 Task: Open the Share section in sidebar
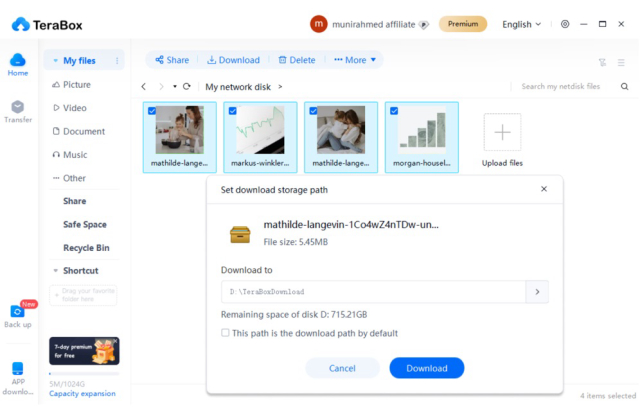tap(75, 201)
